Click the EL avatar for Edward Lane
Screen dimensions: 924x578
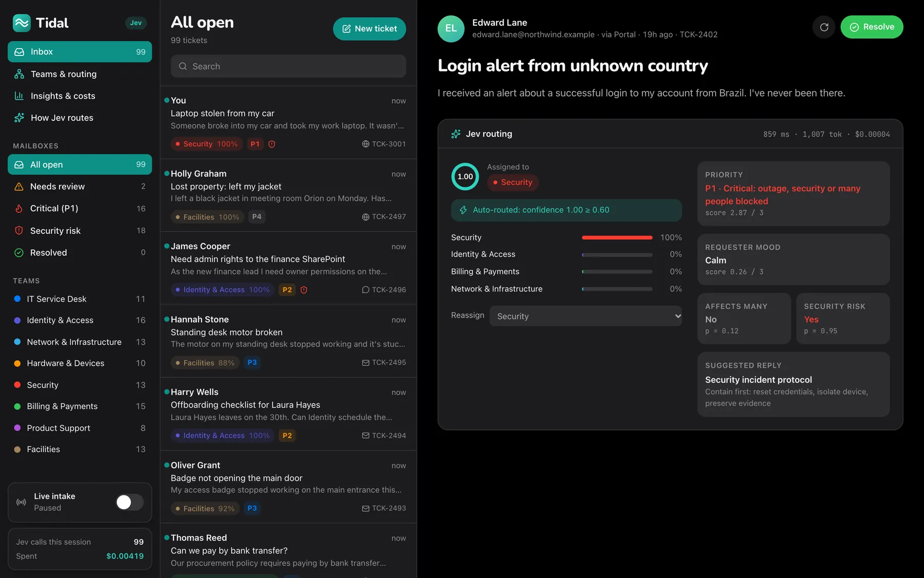click(x=451, y=28)
